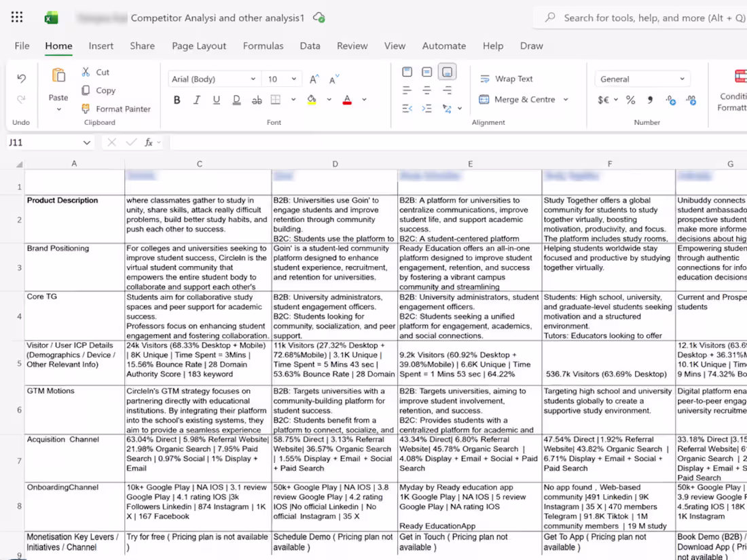Image resolution: width=747 pixels, height=560 pixels.
Task: Click the select-all corner triangle
Action: [x=19, y=164]
